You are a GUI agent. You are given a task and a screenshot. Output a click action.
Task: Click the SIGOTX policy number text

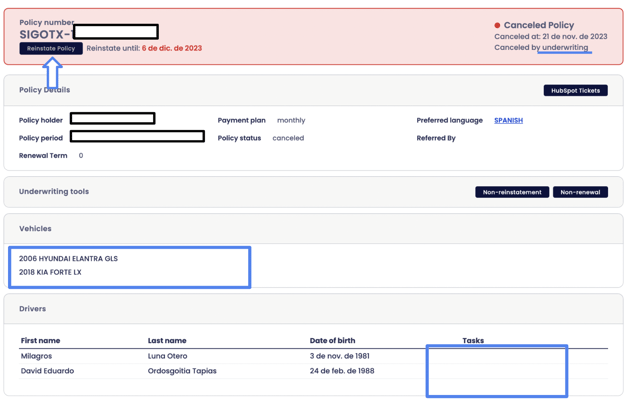45,34
